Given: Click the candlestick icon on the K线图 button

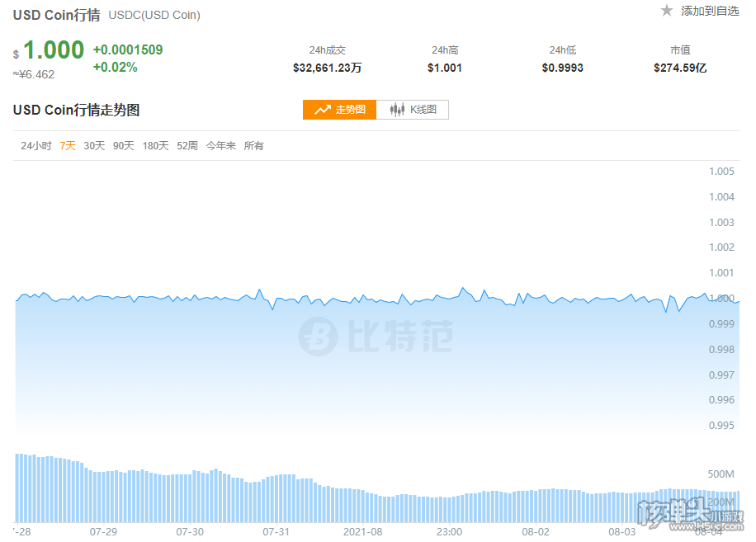Looking at the screenshot, I should click(x=397, y=110).
